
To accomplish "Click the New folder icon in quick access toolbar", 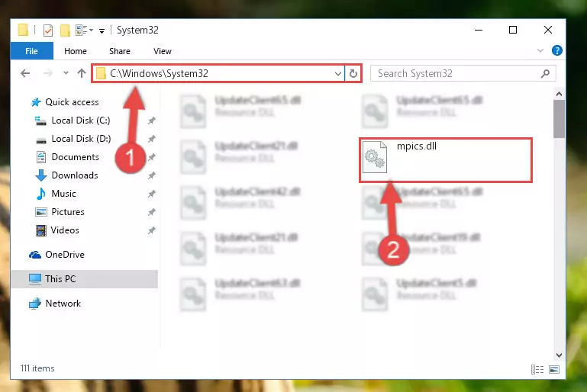I will pos(65,31).
